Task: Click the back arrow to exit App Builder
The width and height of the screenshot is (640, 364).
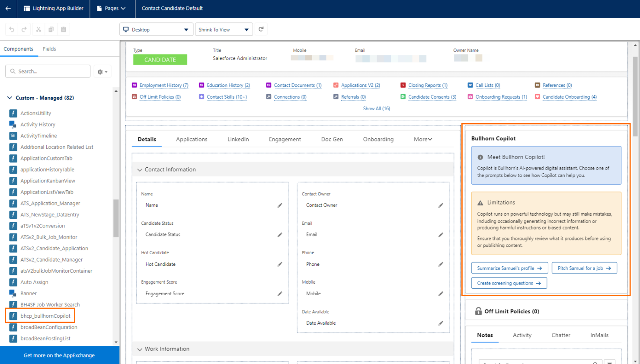Action: [x=8, y=8]
